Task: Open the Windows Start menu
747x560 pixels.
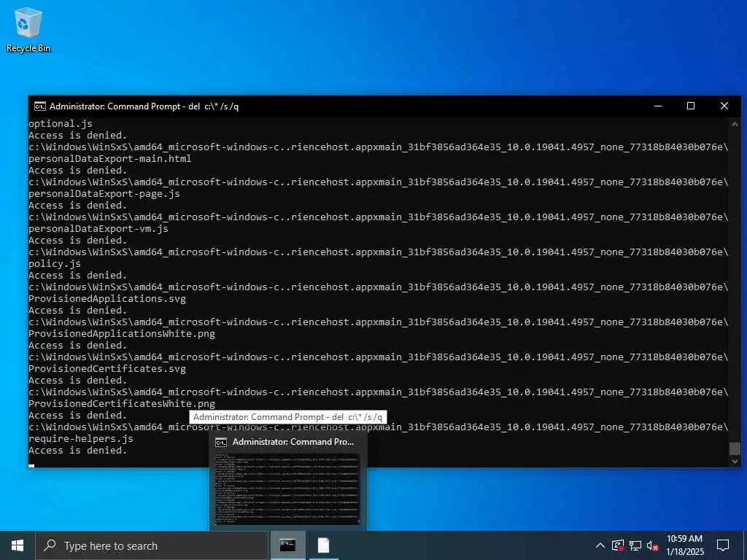Action: 18,545
